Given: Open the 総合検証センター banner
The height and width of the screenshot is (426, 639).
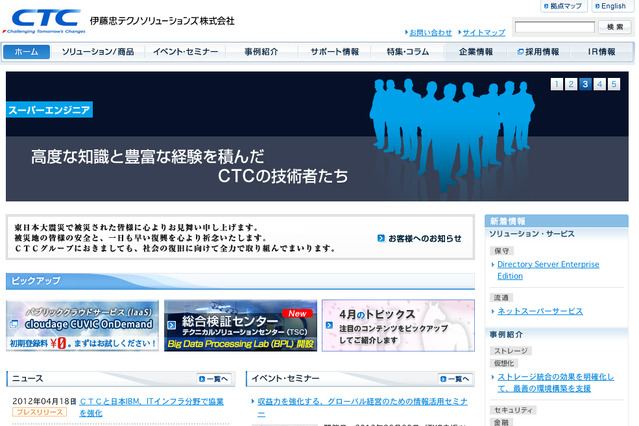Looking at the screenshot, I should [x=240, y=326].
